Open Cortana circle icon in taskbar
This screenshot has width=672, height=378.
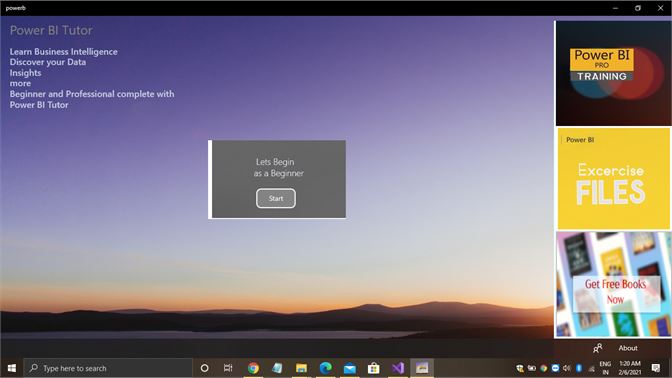[x=204, y=368]
